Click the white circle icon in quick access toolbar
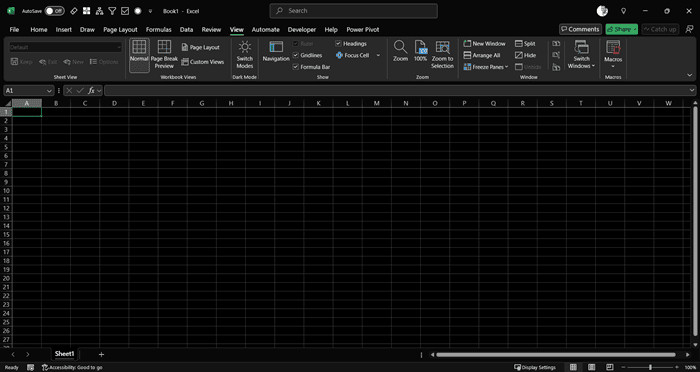 click(x=138, y=11)
